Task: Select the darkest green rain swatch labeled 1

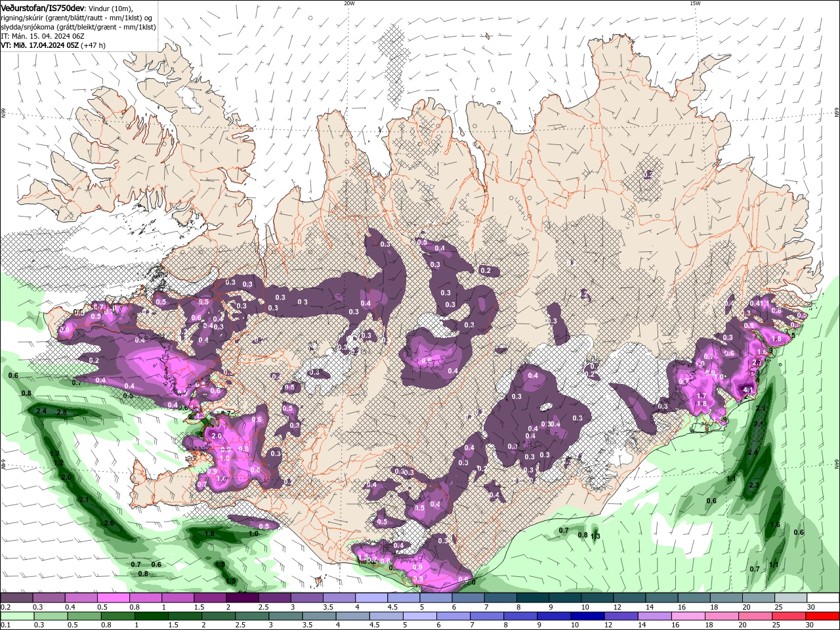Action: 151,616
